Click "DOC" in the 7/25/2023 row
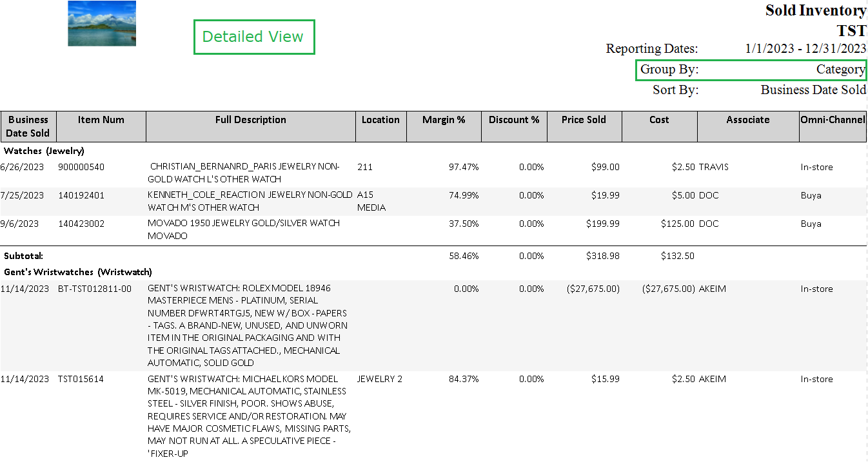The image size is (868, 462). click(x=709, y=195)
